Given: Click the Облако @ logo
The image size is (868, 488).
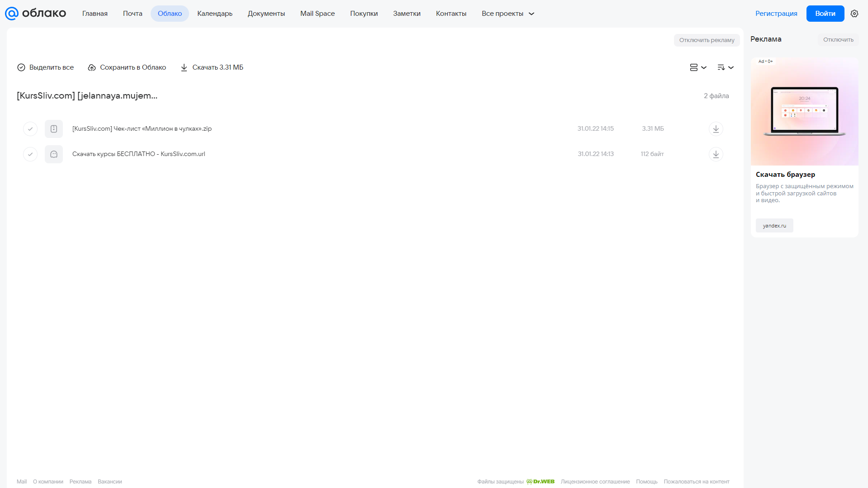Looking at the screenshot, I should [35, 13].
